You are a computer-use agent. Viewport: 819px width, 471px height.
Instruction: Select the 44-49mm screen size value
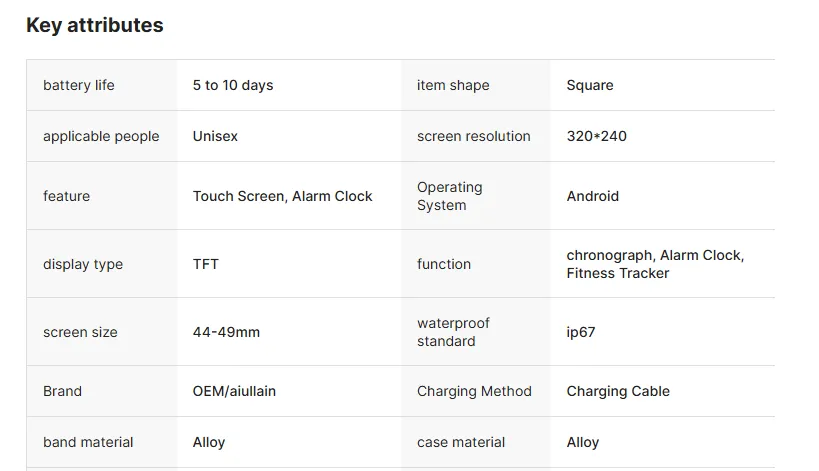[226, 332]
